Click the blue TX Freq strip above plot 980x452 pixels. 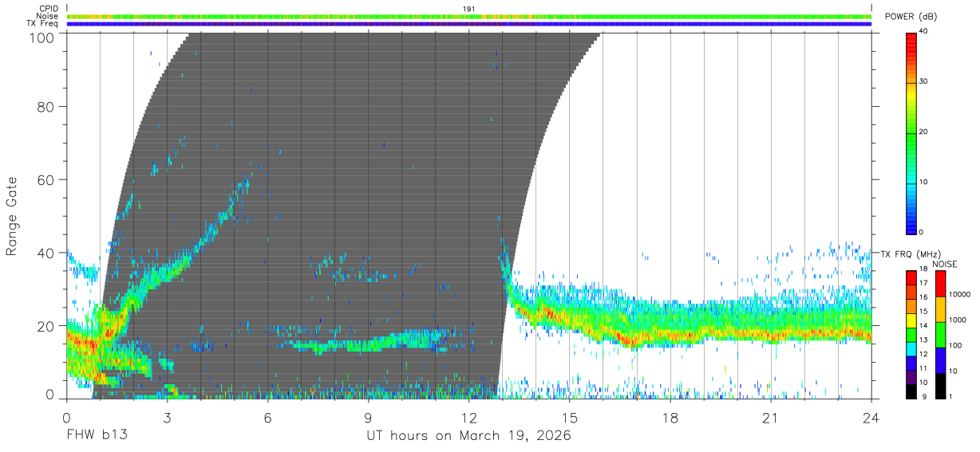pos(469,24)
